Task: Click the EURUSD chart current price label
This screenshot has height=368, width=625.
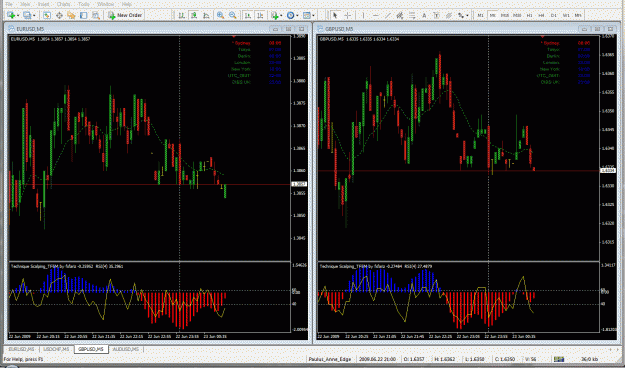Action: [x=299, y=184]
